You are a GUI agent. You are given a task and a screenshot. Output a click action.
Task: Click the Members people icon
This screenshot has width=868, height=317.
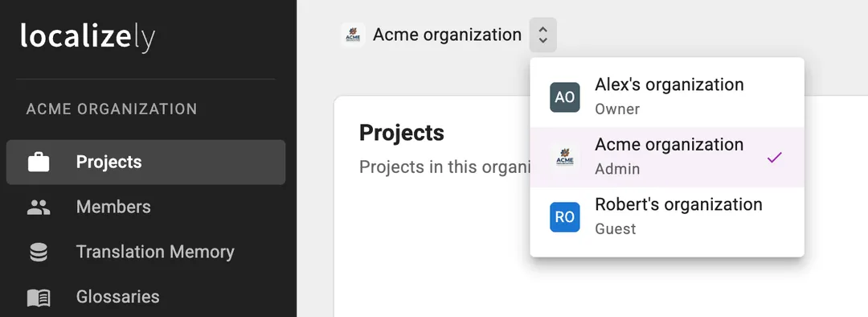tap(39, 208)
